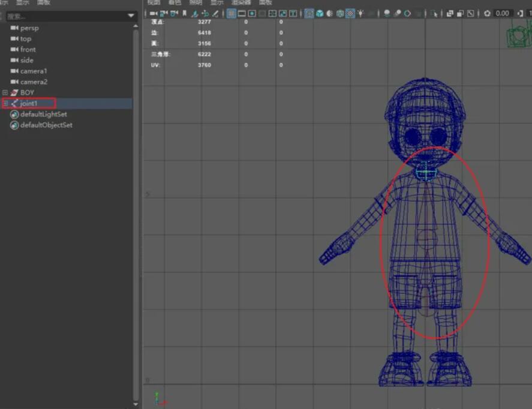Open the 着色 shading menu
Screen dimensions: 532x409
175,3
